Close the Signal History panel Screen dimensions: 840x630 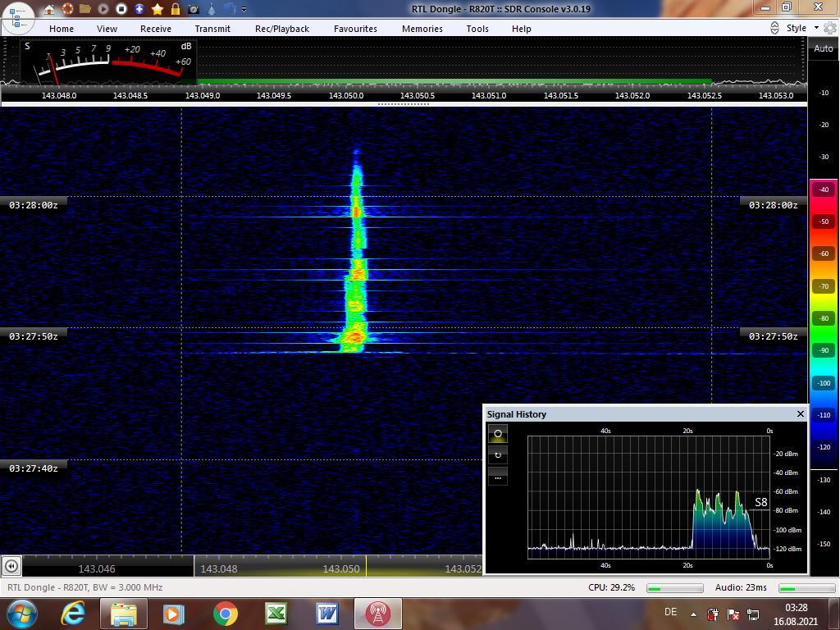801,414
